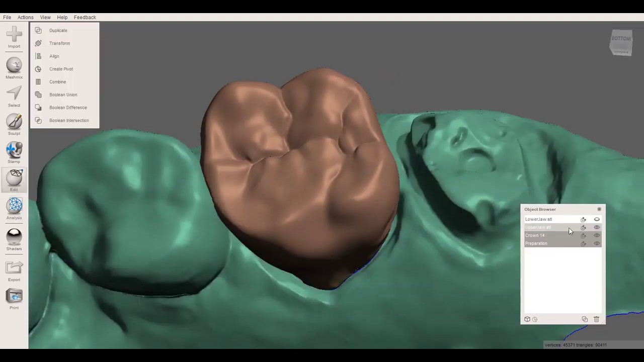Click the vertices and triangles status text
The image size is (644, 362).
tap(576, 345)
